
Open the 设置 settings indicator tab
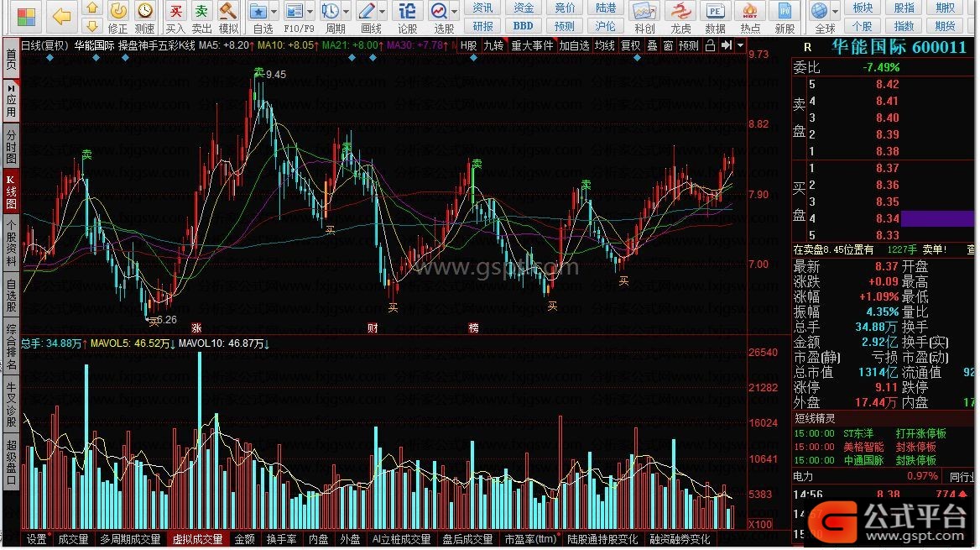[36, 539]
